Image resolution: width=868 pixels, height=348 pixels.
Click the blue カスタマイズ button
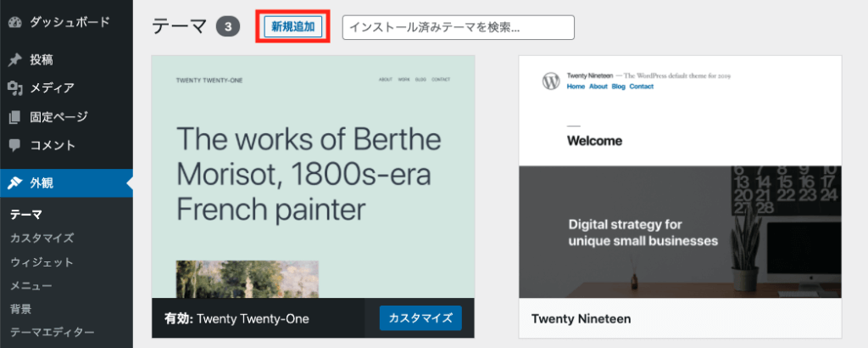click(420, 318)
